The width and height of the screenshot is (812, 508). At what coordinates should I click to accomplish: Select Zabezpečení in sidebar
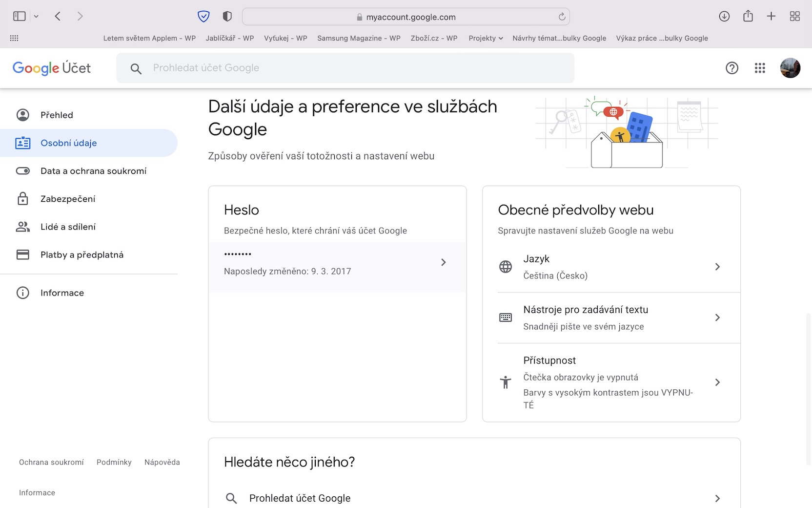click(68, 199)
